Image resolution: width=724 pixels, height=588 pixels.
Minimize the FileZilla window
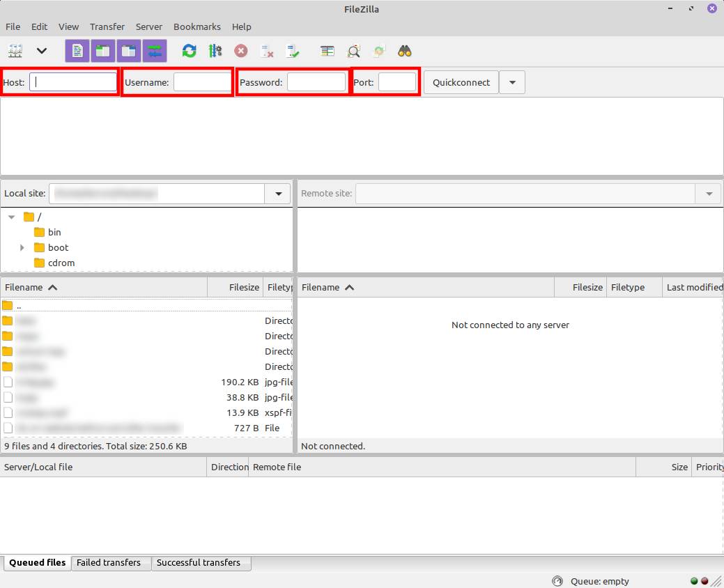(670, 9)
